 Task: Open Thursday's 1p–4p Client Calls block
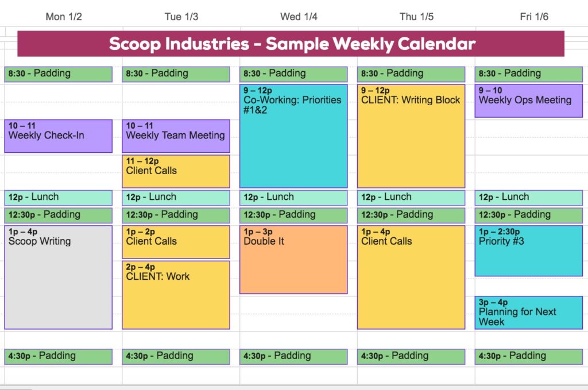click(x=411, y=277)
